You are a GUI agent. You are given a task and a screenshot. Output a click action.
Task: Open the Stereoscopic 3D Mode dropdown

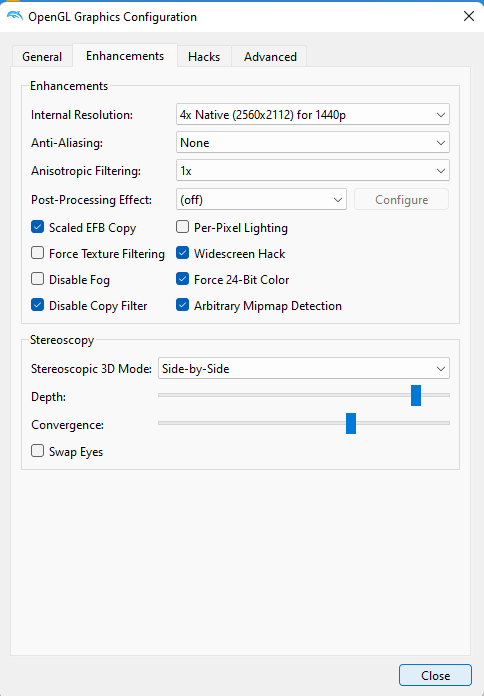(304, 368)
